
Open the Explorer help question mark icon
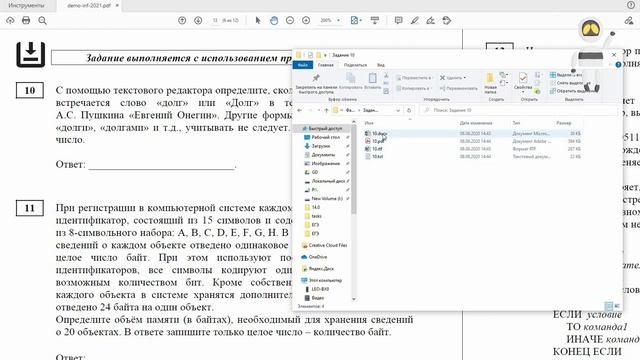(618, 64)
